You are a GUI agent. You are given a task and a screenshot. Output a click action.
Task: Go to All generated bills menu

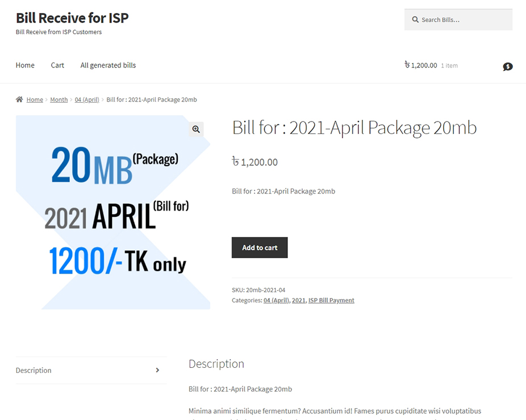(x=108, y=65)
